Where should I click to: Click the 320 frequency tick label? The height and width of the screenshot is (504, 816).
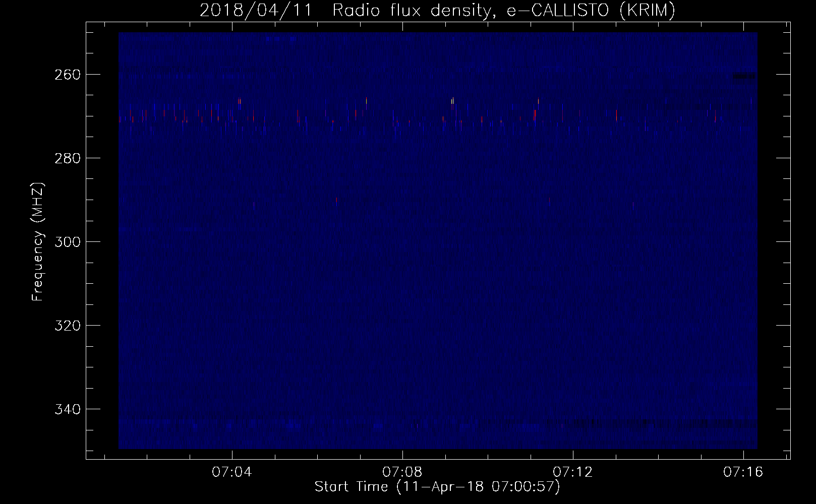point(67,326)
